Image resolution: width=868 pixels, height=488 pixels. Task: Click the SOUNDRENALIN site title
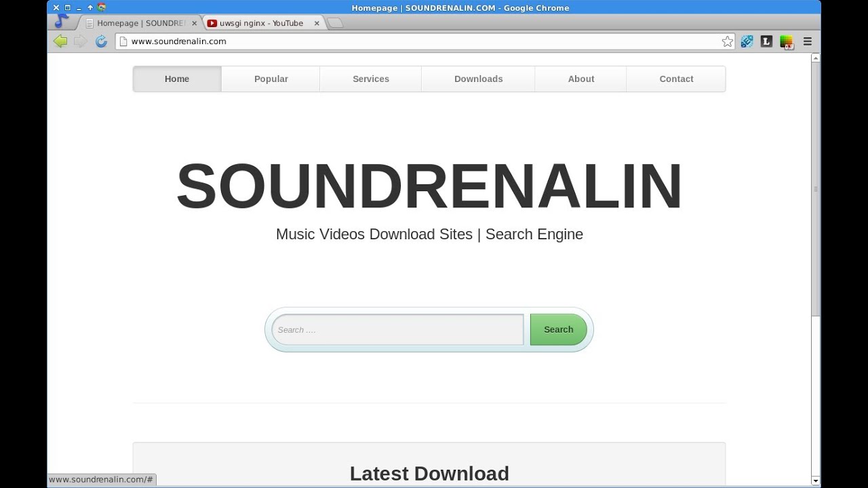(429, 186)
